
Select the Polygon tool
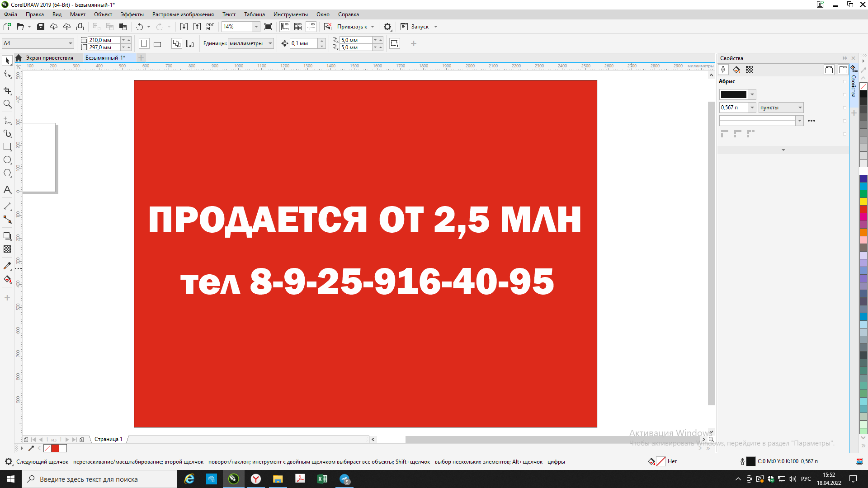[7, 173]
